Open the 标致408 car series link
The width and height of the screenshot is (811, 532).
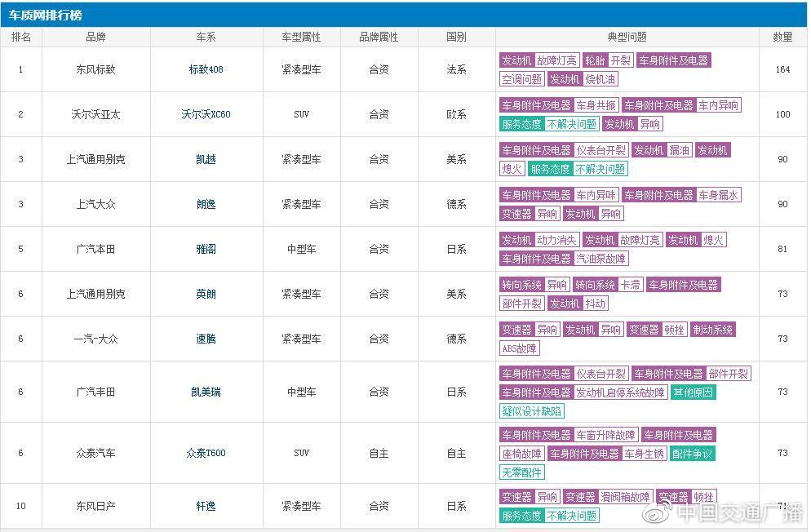click(x=206, y=69)
